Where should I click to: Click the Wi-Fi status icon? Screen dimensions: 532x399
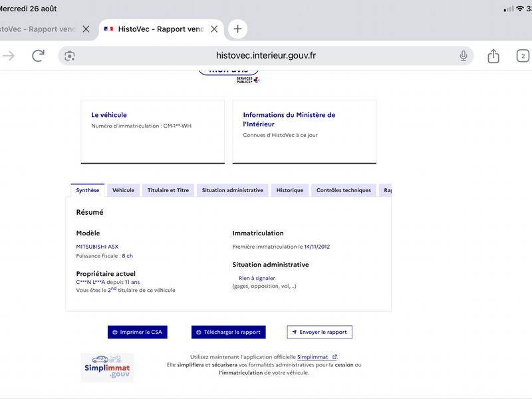point(520,9)
